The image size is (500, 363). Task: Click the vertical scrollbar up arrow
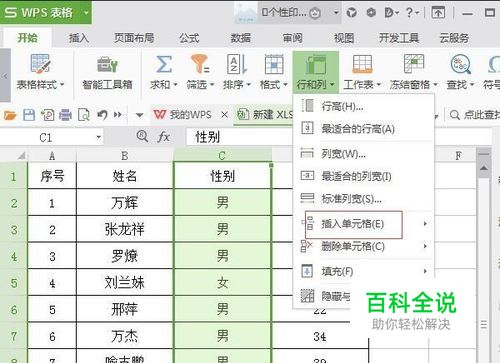click(484, 168)
